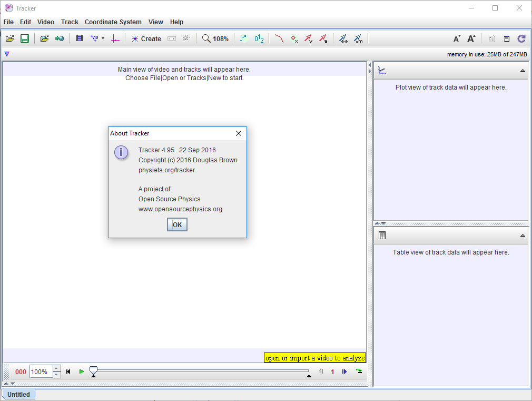Open the Video menu

[x=46, y=22]
